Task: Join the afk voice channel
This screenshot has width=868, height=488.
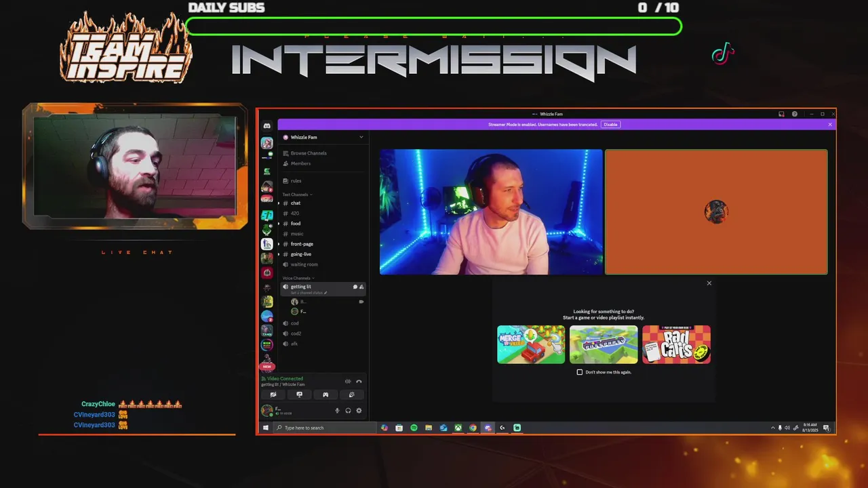Action: tap(323, 344)
